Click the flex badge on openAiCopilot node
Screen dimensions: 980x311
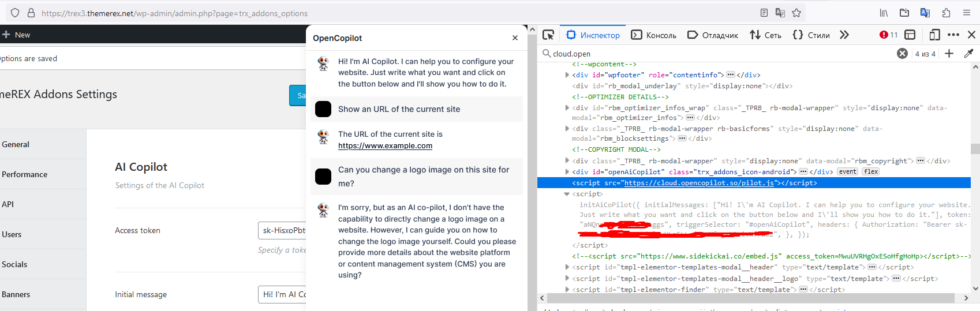tap(871, 171)
